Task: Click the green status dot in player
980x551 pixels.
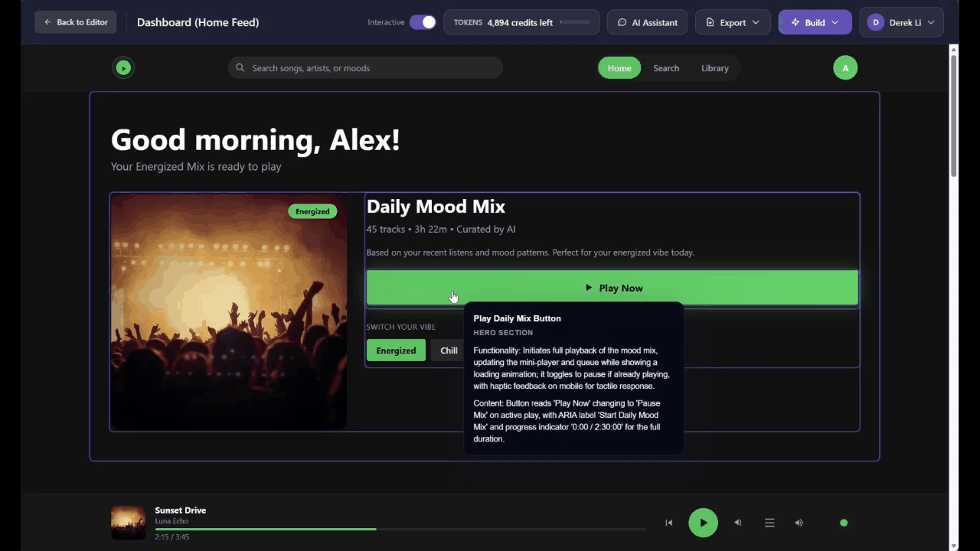Action: (844, 523)
